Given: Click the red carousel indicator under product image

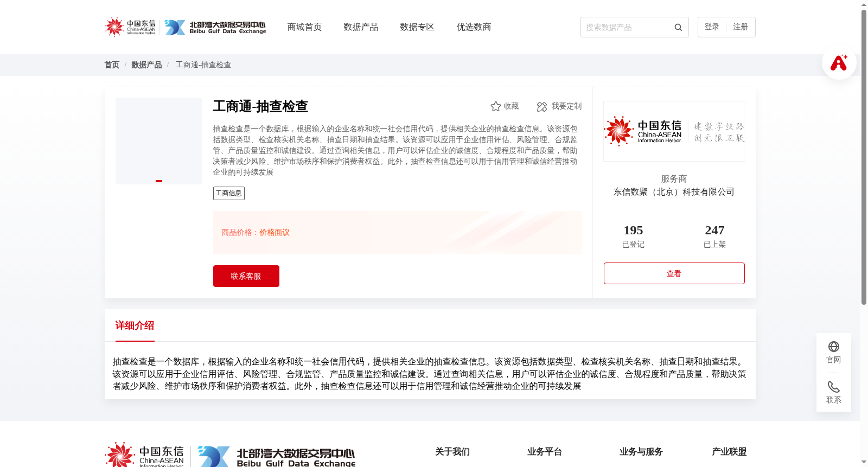Looking at the screenshot, I should point(159,181).
